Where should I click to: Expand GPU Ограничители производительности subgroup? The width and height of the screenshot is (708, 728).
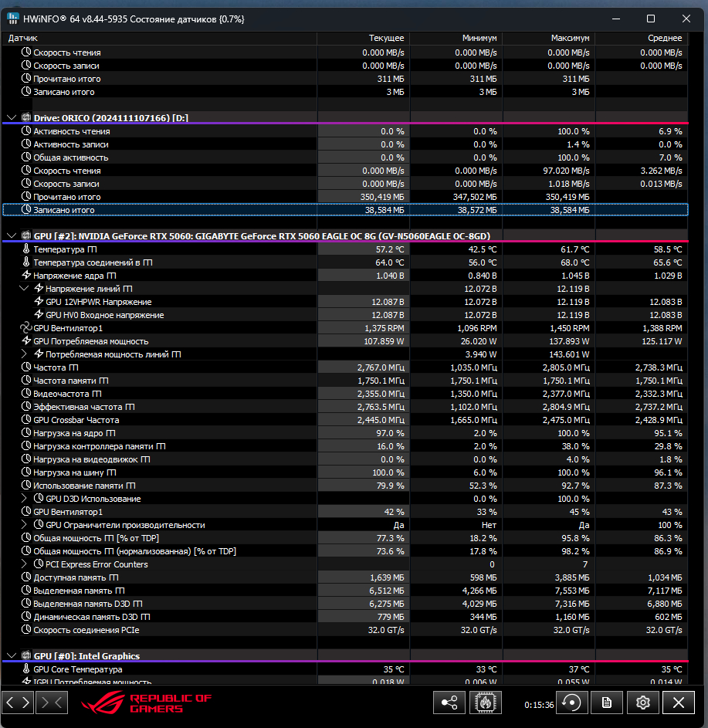tap(24, 525)
